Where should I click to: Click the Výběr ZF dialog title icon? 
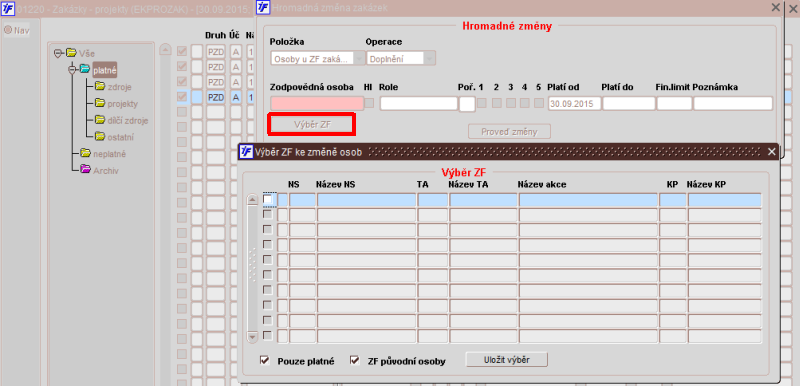(246, 151)
